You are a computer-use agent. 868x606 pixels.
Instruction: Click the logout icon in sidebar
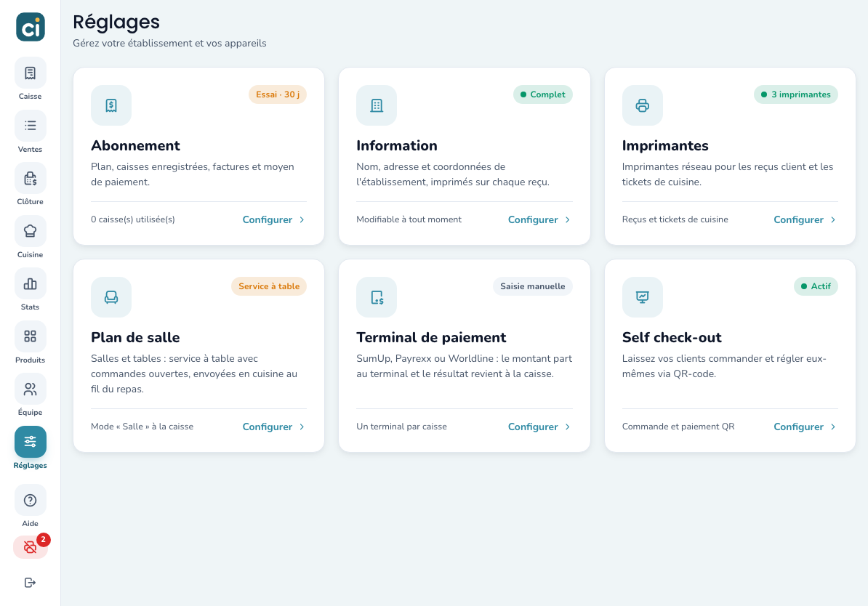point(31,582)
